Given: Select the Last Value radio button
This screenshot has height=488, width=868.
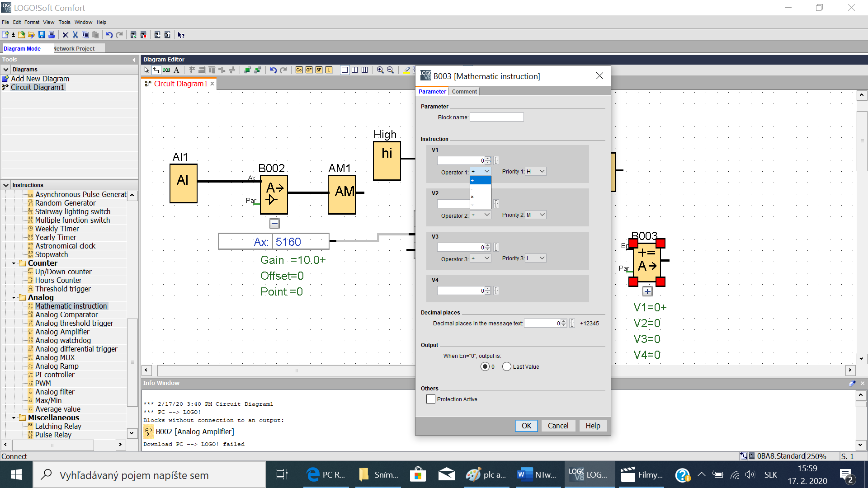Looking at the screenshot, I should (x=507, y=366).
